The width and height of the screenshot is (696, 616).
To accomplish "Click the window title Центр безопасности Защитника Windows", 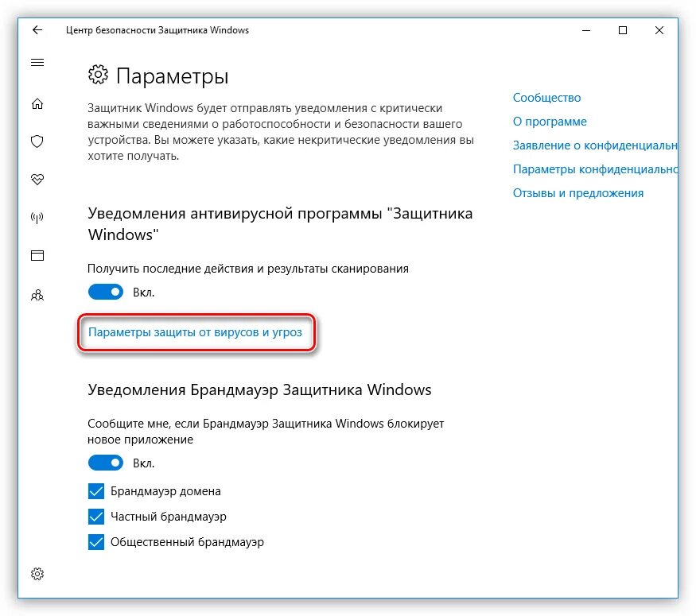I will click(x=157, y=30).
